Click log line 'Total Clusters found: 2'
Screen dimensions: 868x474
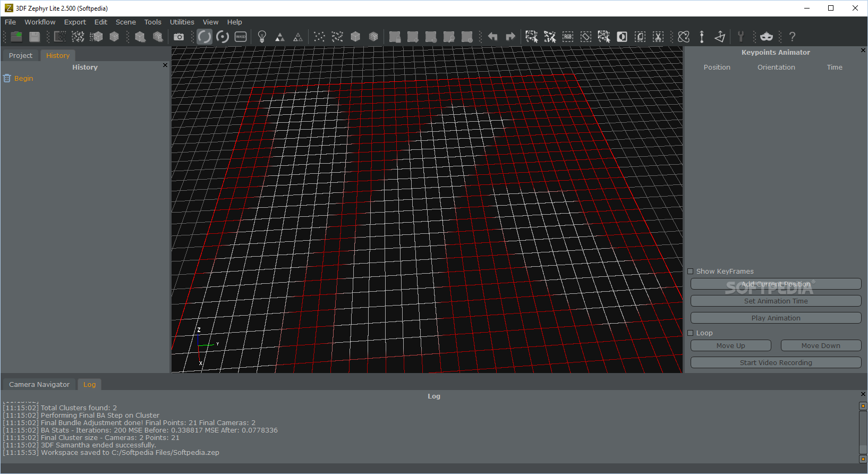pos(60,408)
